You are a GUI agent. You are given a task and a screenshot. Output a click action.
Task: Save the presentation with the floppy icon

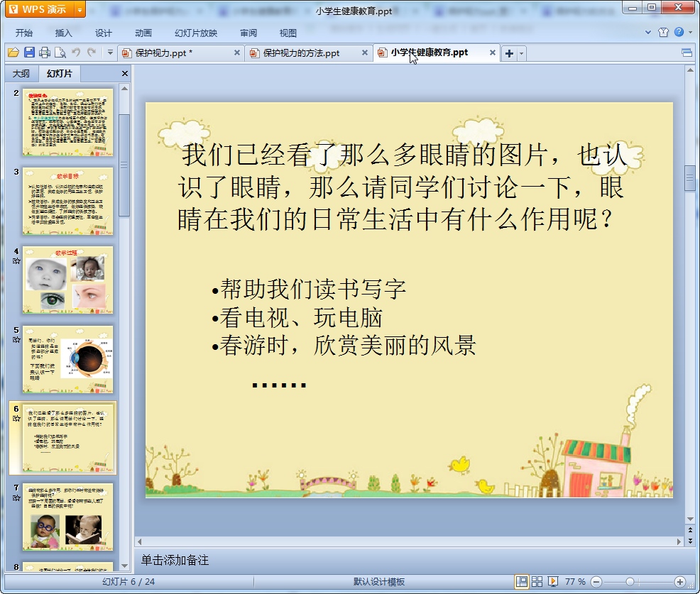[x=30, y=53]
